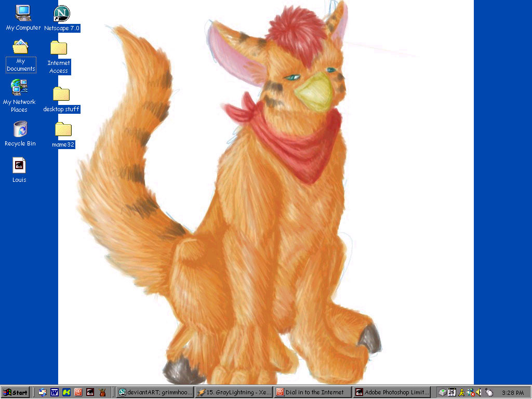Open the Start menu
Viewport: 532px width, 399px height.
15,393
